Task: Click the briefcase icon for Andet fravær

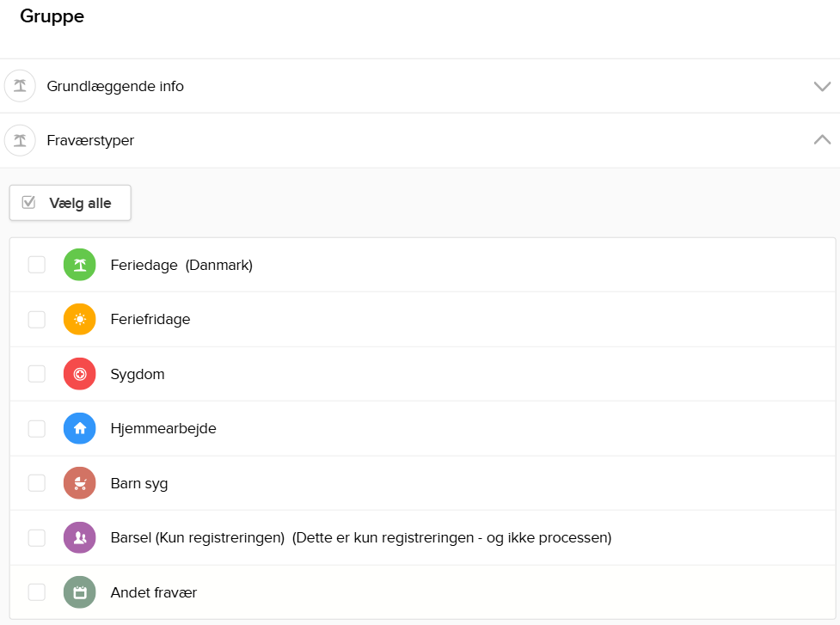Action: (79, 591)
